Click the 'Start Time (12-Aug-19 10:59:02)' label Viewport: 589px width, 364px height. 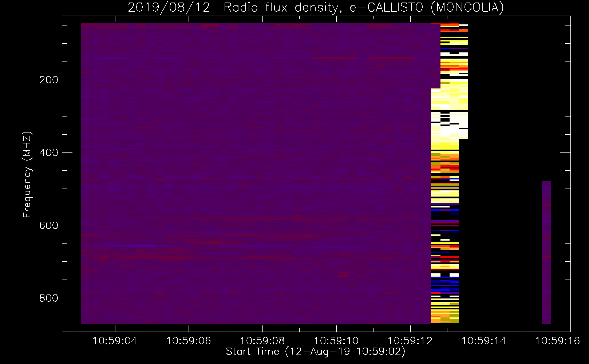click(316, 352)
